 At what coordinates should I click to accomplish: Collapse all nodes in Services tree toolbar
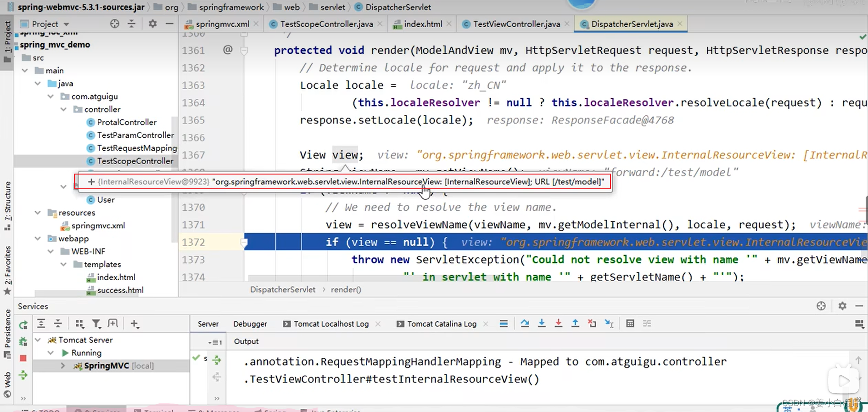pos(58,324)
